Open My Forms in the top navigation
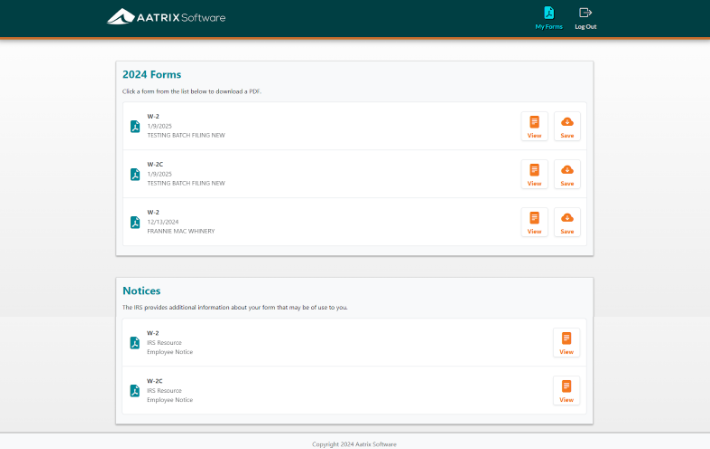This screenshot has height=449, width=710. pos(548,17)
